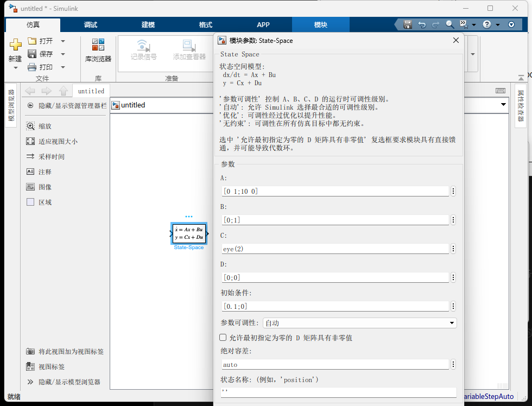Viewport: 532px width, 406px height.
Task: Click the 视图标签 view marks icon
Action: point(30,367)
